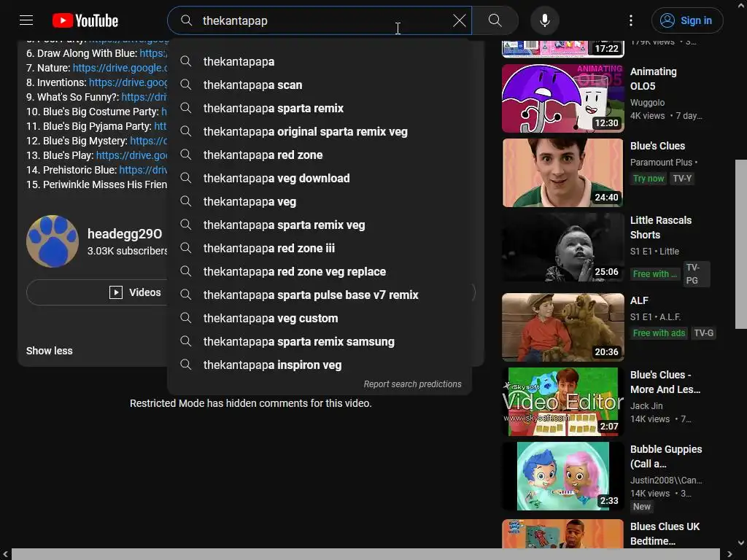
Task: Select 'thekantapapa sparta pulse base v7 remix'
Action: 320,295
